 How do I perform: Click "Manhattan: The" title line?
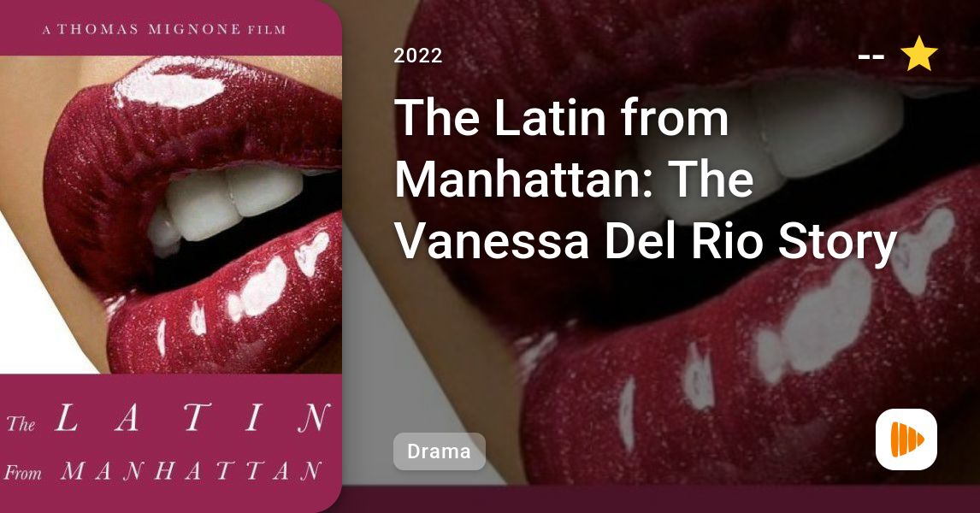[574, 180]
